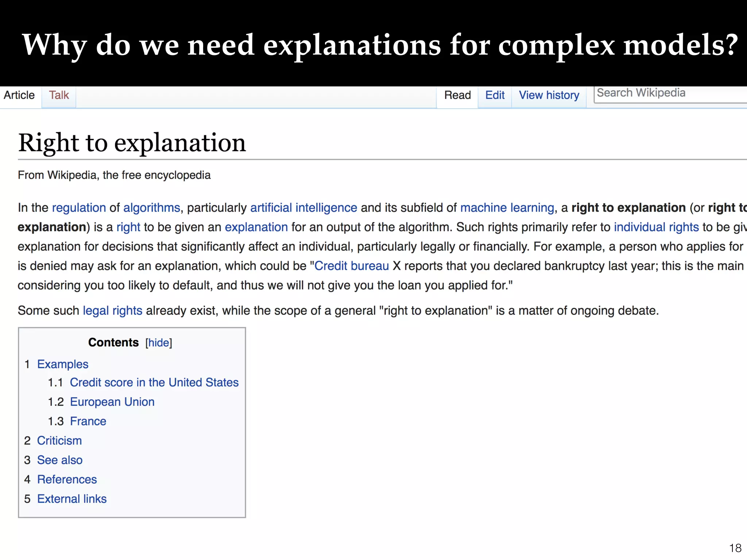Jump to France section
Screen dimensions: 747x560
88,421
